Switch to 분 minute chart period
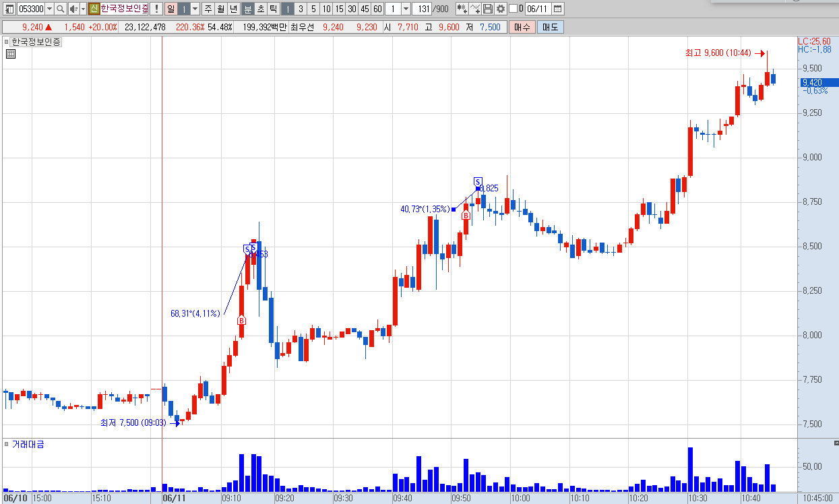 pos(247,9)
